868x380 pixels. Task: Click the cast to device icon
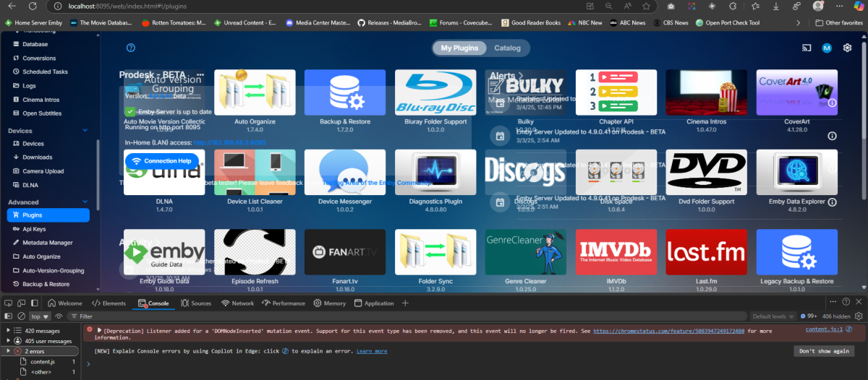click(x=807, y=48)
